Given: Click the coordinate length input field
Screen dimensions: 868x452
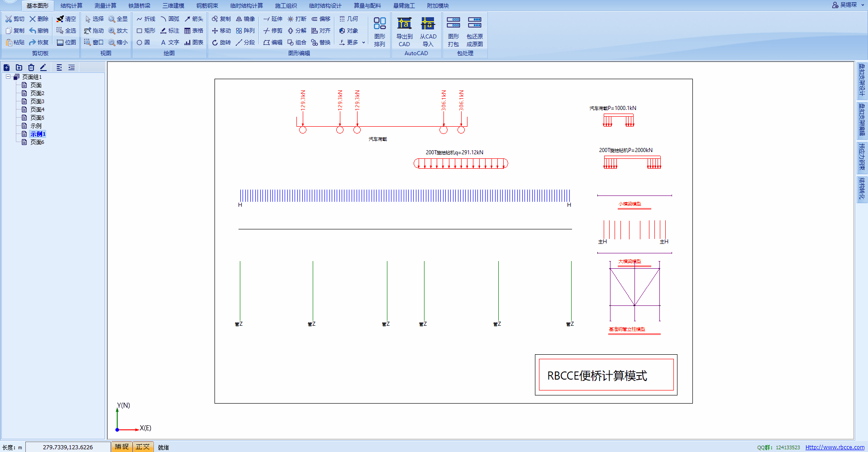Looking at the screenshot, I should click(x=68, y=447).
